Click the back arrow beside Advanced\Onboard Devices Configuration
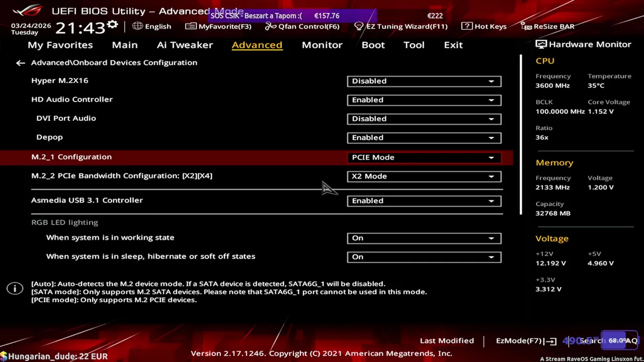The image size is (644, 362). (x=20, y=63)
